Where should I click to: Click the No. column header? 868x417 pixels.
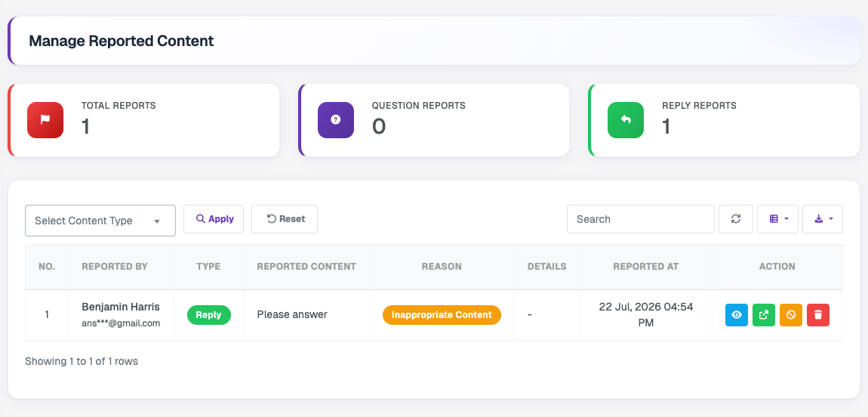tap(47, 267)
